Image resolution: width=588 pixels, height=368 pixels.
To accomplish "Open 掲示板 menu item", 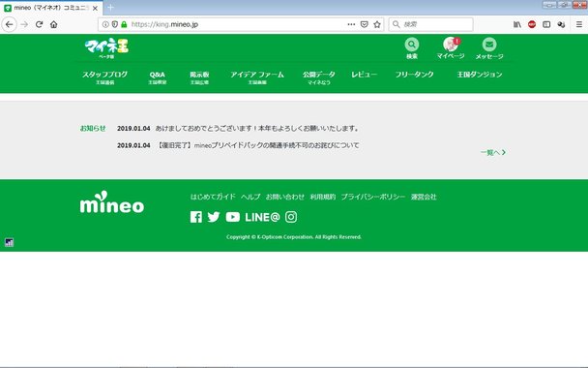I will point(199,77).
